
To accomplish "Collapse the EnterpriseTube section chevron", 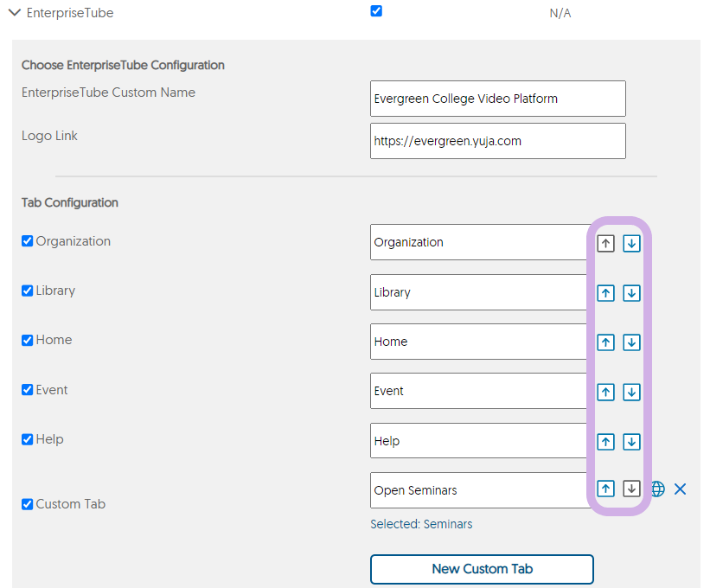I will tap(15, 13).
